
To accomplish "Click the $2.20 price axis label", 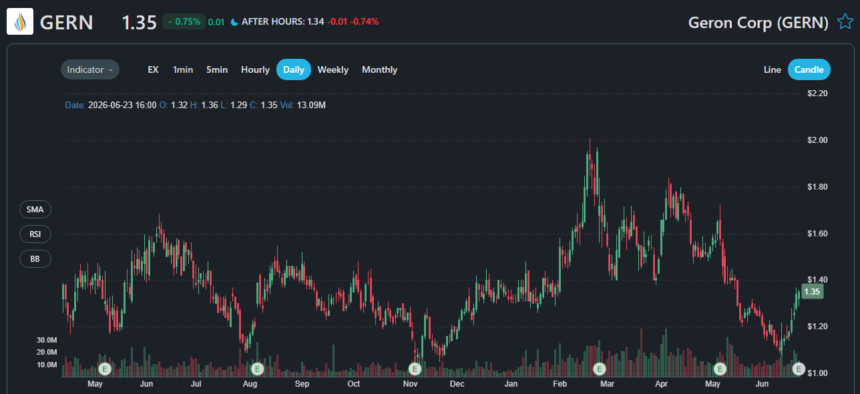I will [x=818, y=94].
